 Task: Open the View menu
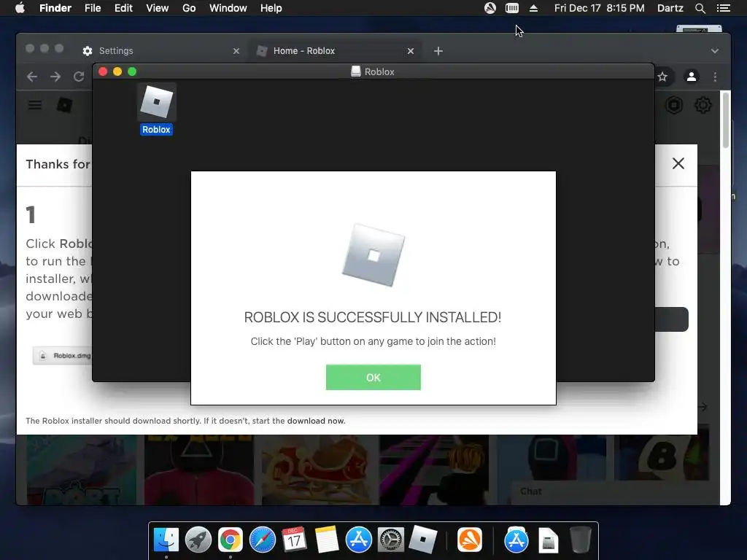[158, 8]
